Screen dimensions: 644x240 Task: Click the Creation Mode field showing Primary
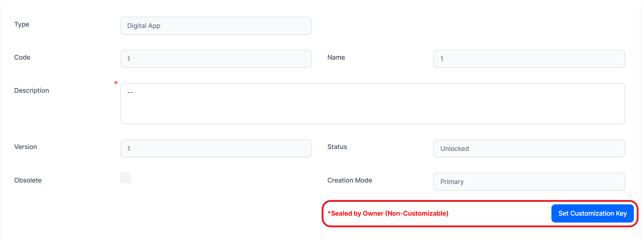[529, 182]
